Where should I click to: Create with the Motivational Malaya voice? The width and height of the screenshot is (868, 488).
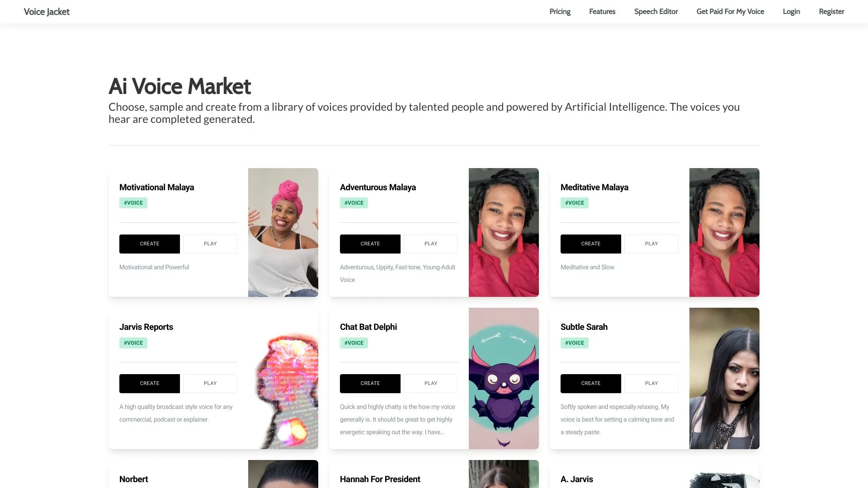pyautogui.click(x=149, y=244)
